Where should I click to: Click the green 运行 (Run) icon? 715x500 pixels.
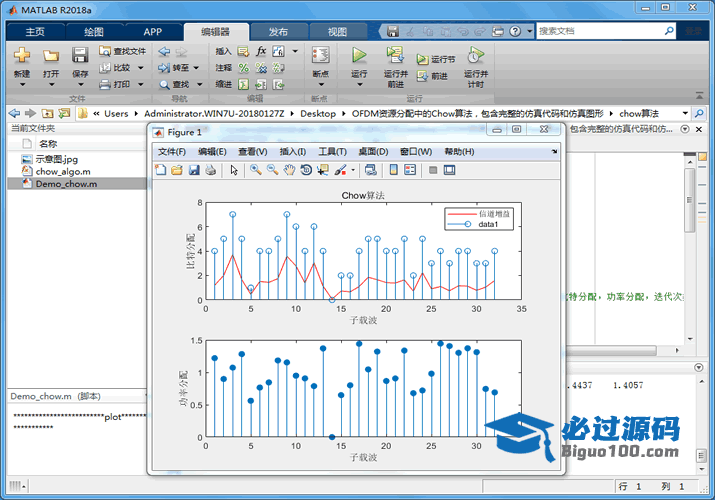[x=359, y=55]
